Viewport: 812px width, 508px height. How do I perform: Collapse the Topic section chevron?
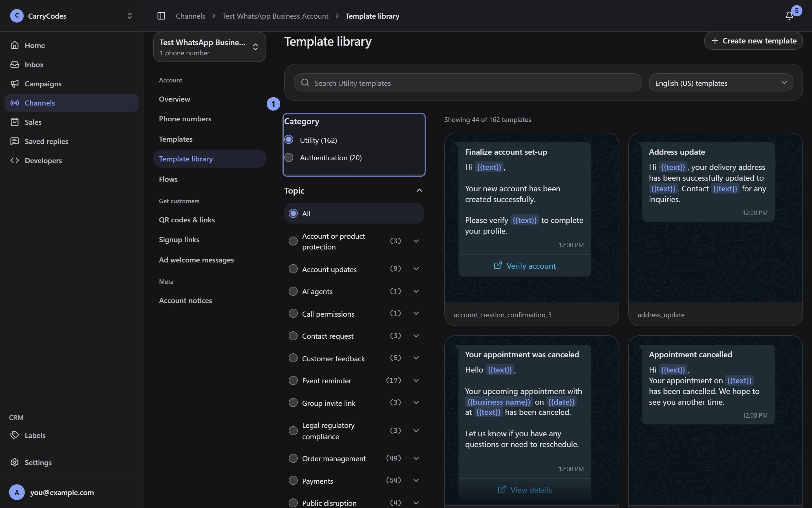tap(419, 190)
